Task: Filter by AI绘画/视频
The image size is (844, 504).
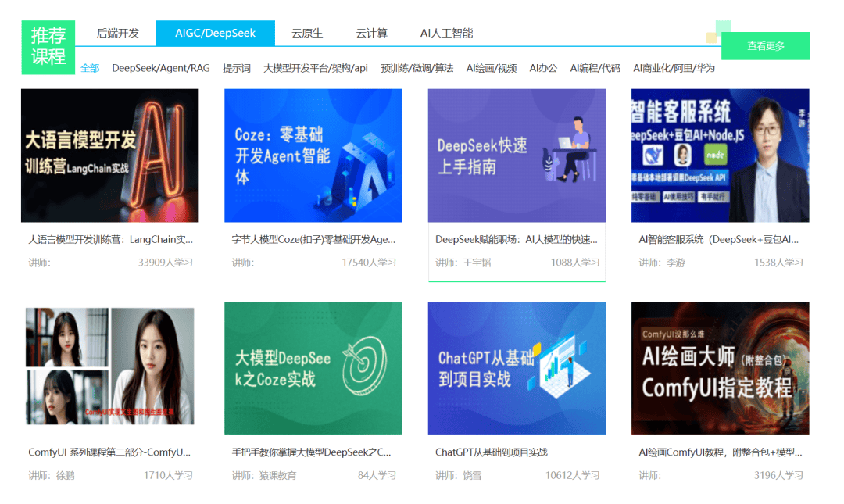Action: tap(492, 69)
